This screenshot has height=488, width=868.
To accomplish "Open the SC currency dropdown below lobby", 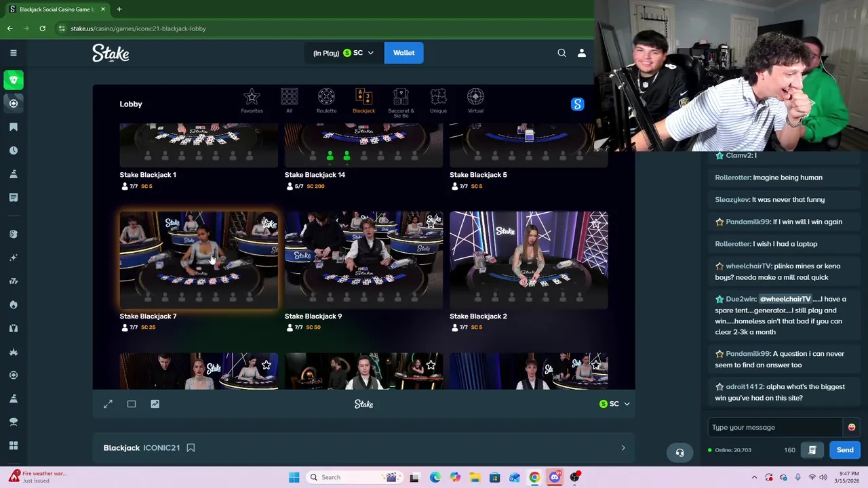I will [x=614, y=404].
